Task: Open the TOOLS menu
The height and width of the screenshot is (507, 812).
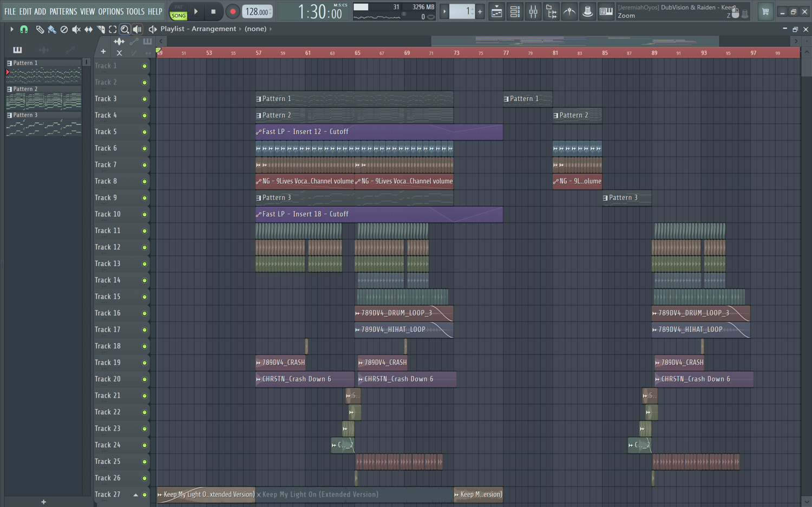Action: [135, 11]
